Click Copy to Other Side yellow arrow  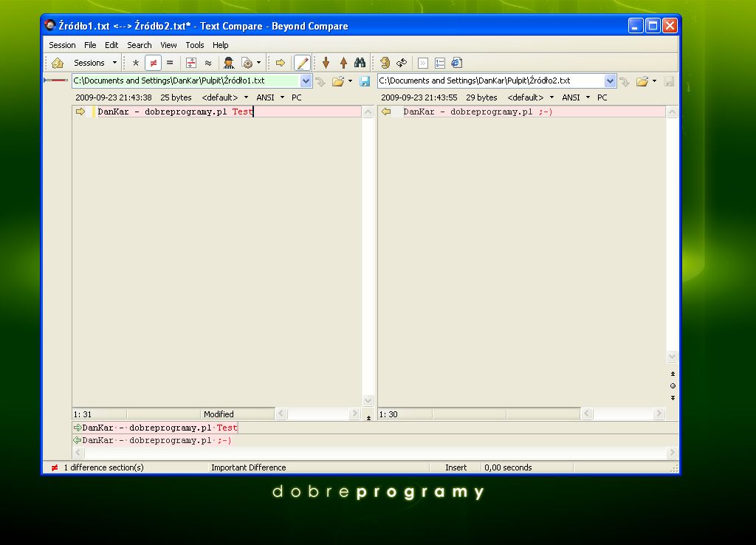click(280, 63)
